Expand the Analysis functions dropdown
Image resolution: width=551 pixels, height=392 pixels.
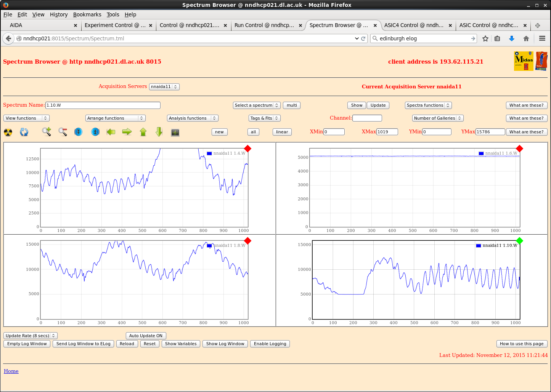point(192,118)
